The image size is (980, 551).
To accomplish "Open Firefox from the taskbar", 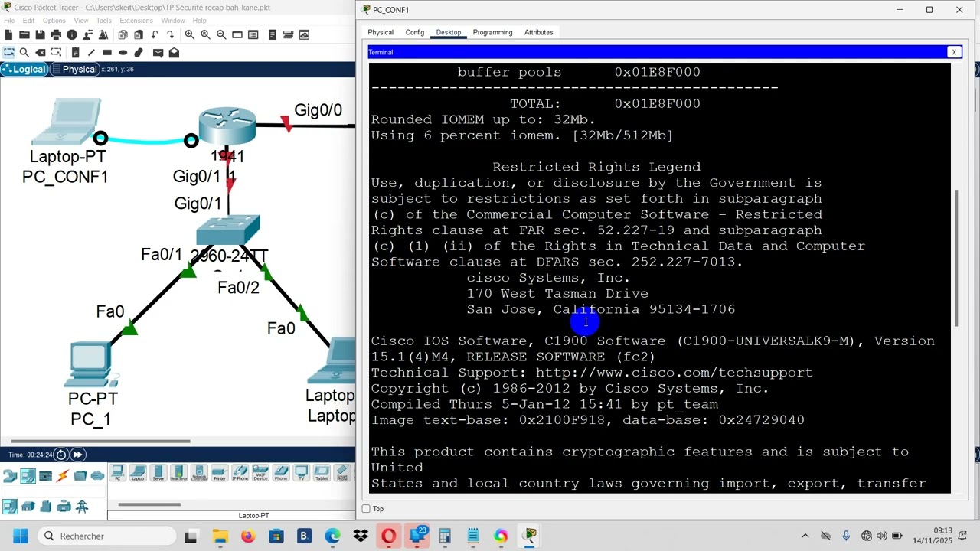I will [x=248, y=536].
